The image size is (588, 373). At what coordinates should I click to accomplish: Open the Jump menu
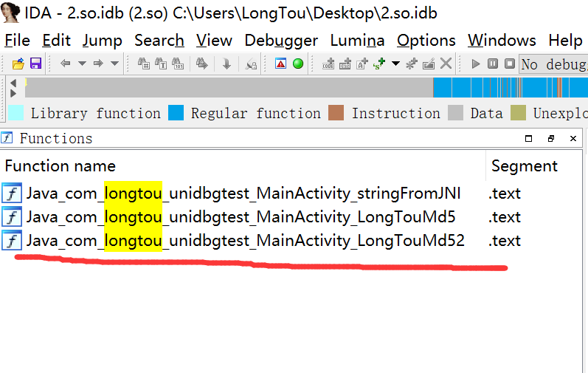click(103, 40)
